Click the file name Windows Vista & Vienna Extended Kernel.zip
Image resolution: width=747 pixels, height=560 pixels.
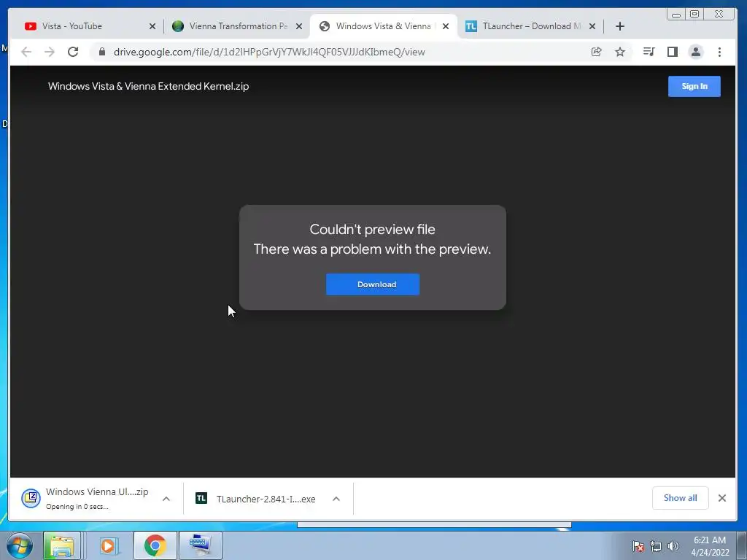click(x=149, y=86)
